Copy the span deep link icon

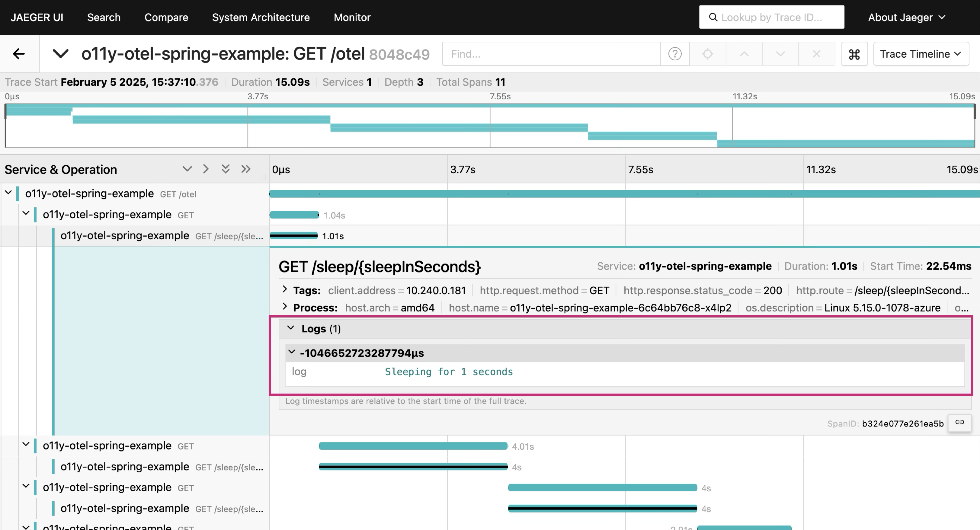959,423
